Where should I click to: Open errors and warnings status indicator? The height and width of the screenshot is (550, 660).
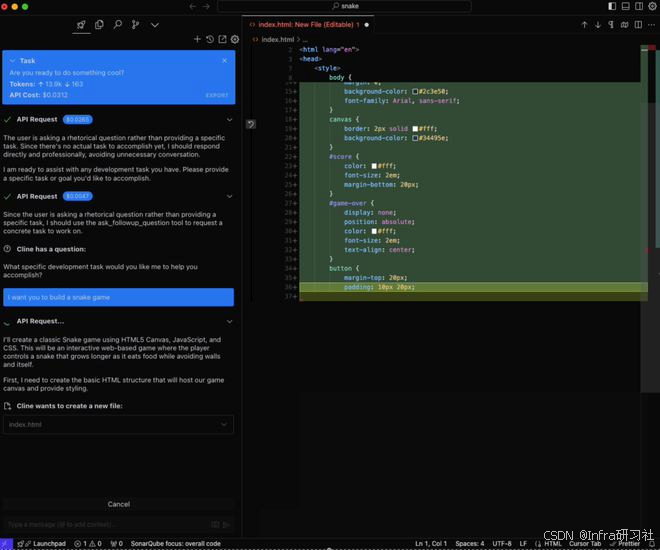[x=88, y=544]
